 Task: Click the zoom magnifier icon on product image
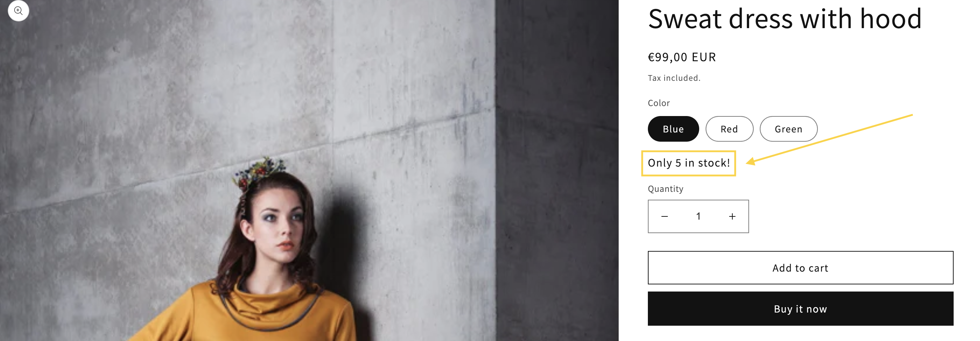point(18,11)
